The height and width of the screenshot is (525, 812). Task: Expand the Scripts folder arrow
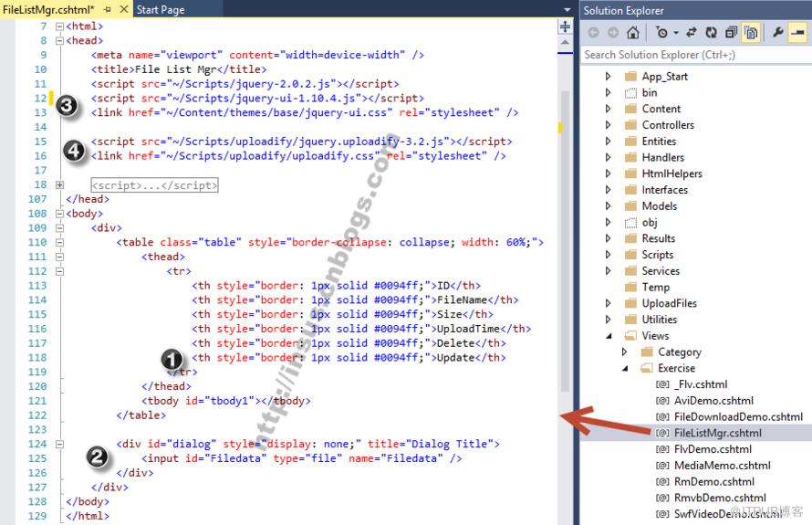point(608,255)
